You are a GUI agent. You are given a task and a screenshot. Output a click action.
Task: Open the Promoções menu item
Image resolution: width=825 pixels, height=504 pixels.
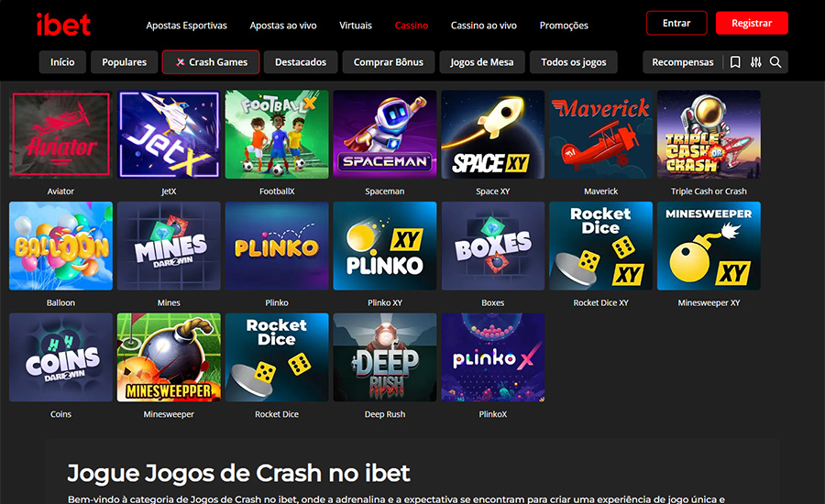pyautogui.click(x=564, y=26)
